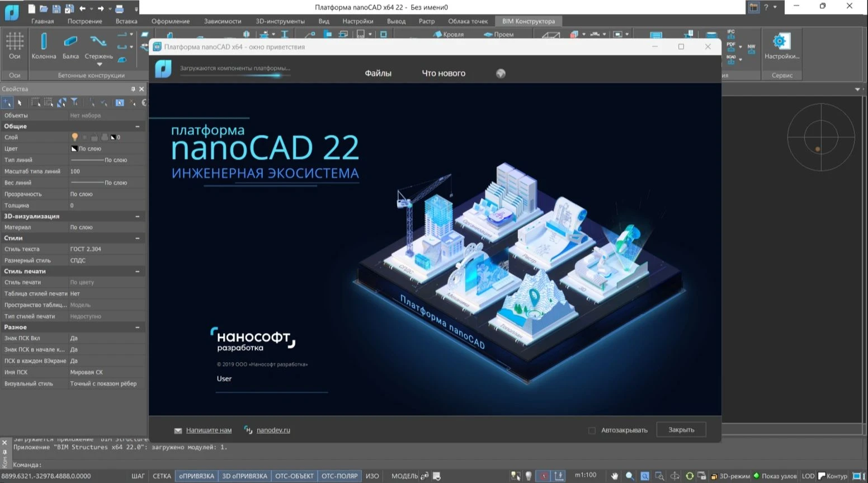
Task: Collapse the 3D-визуализация section
Action: (x=138, y=216)
